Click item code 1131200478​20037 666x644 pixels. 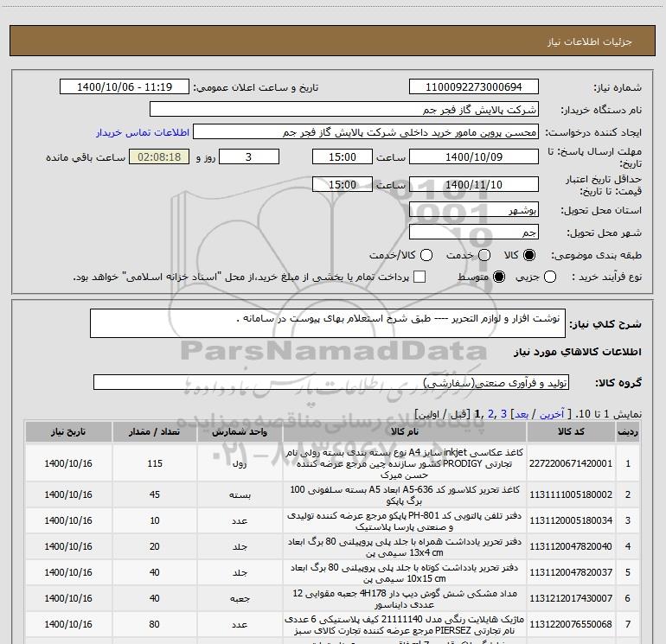click(x=571, y=572)
